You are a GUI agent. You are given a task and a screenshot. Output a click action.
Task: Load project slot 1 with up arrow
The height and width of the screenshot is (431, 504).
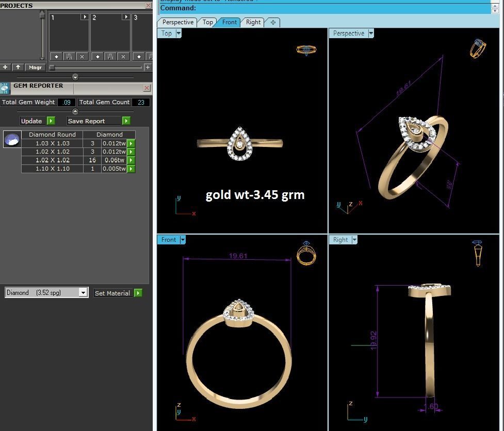(x=56, y=57)
